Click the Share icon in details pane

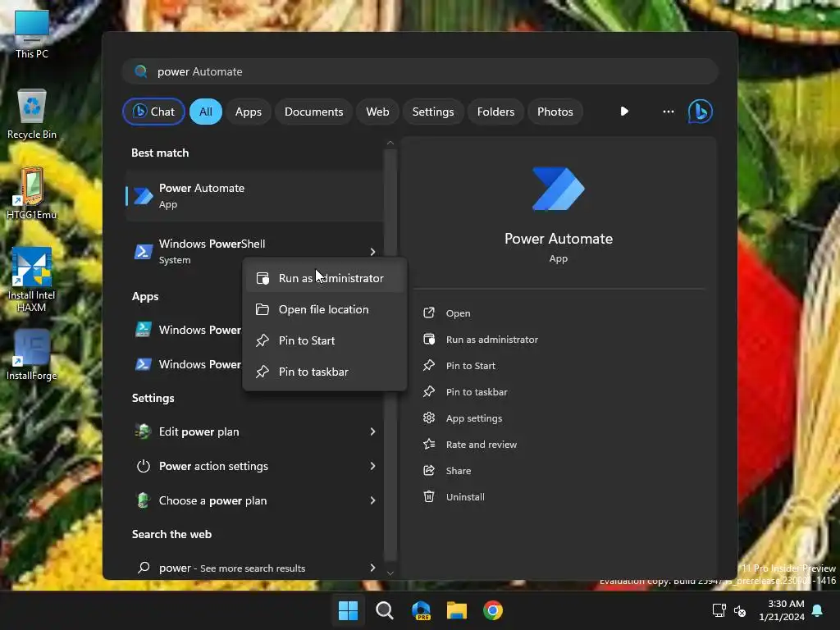429,470
